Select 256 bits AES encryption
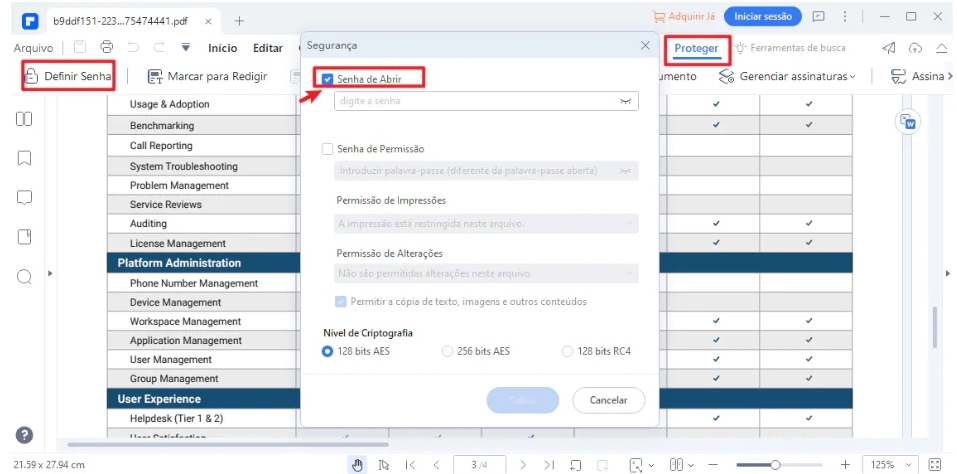This screenshot has width=957, height=474. [447, 351]
